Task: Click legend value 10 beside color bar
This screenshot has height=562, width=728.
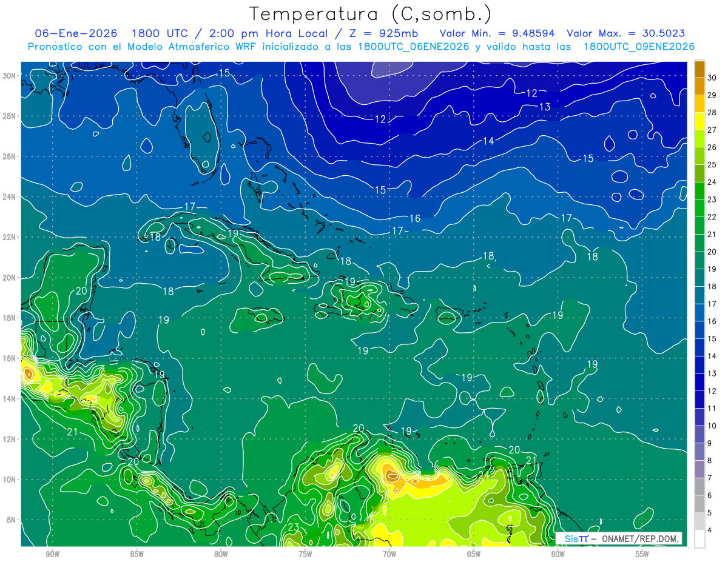Action: coord(712,426)
